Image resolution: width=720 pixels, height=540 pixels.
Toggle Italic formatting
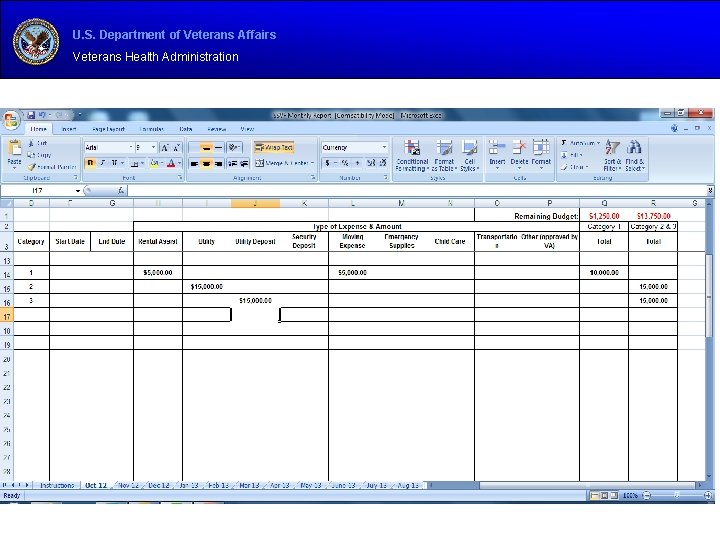coord(102,163)
